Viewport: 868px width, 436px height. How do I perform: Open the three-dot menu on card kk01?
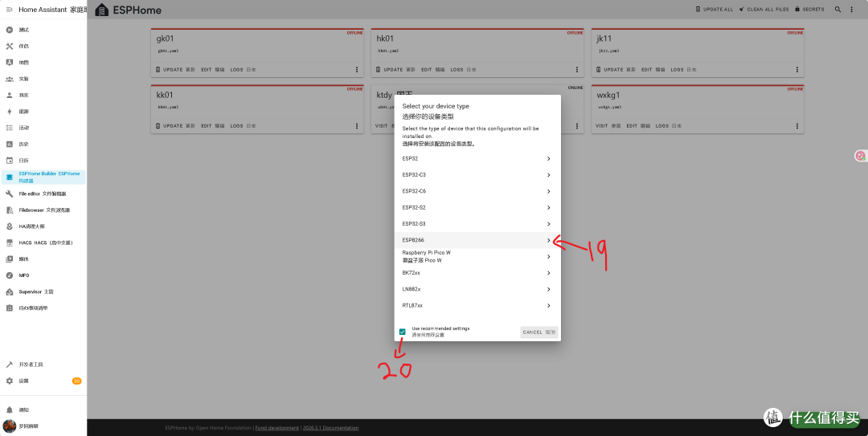coord(357,126)
